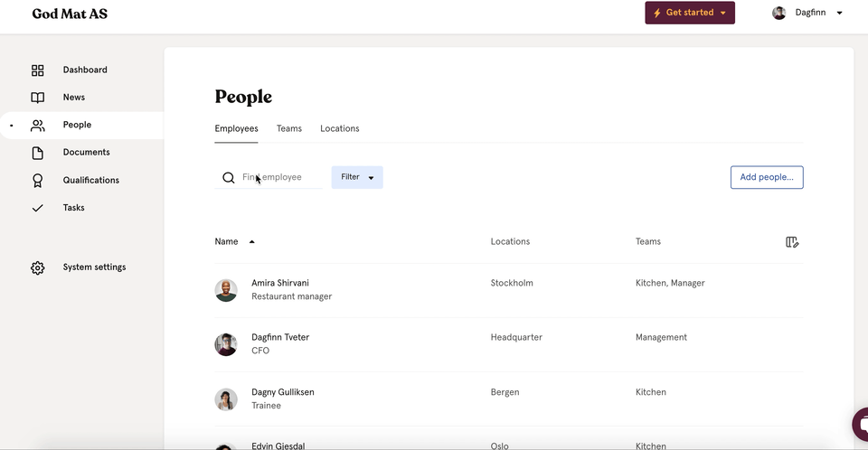Click the Qualifications badge icon
868x450 pixels.
(x=38, y=181)
